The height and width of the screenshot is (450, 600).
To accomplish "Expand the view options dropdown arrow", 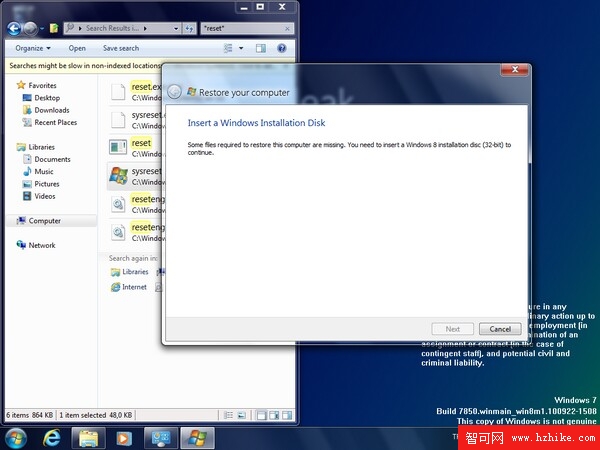I will click(241, 48).
